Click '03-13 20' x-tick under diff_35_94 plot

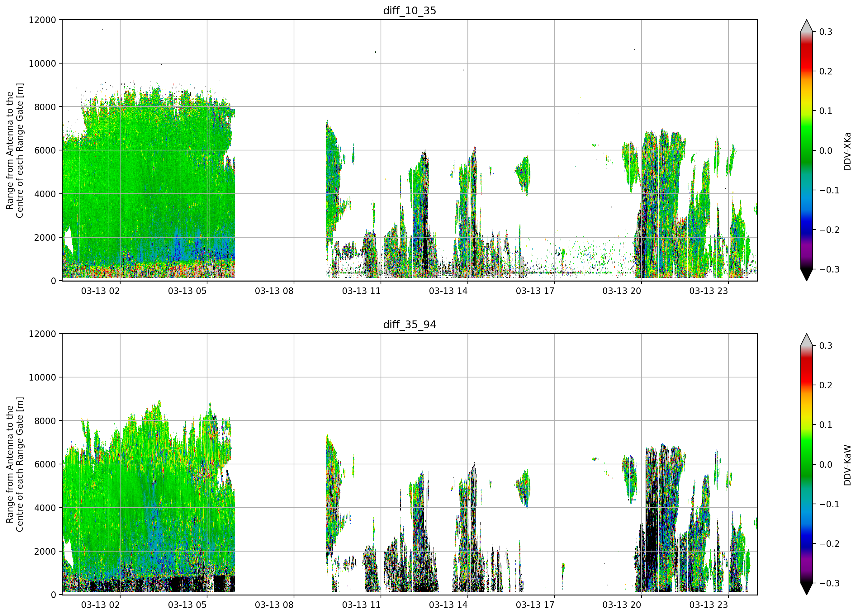pos(622,605)
